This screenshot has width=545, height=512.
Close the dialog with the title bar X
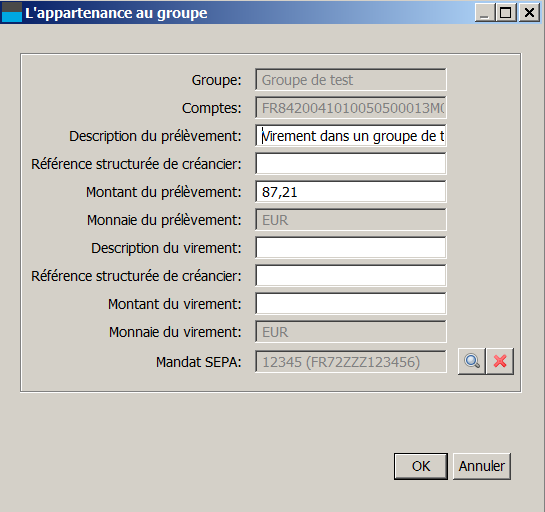click(529, 13)
